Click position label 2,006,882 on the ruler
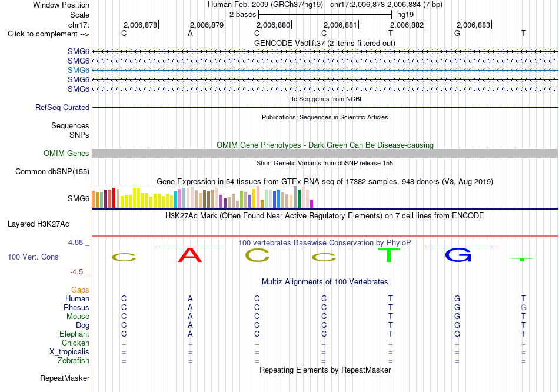The height and width of the screenshot is (392, 559). [407, 25]
